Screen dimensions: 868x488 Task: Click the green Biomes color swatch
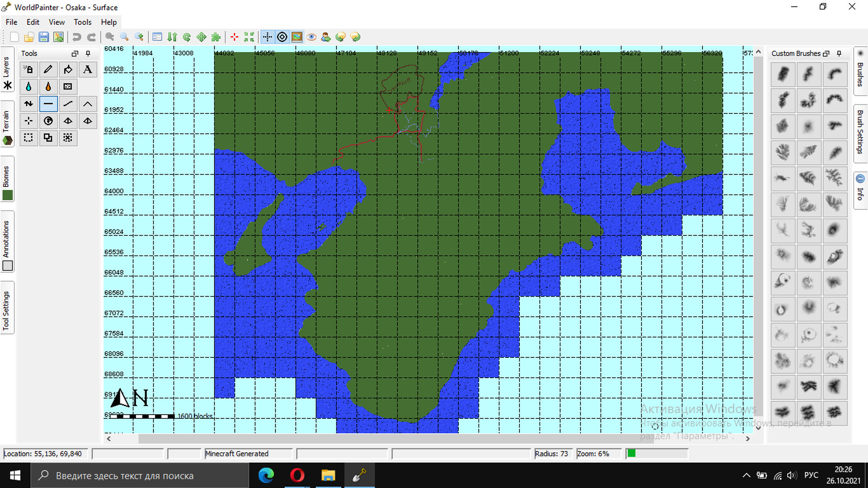pyautogui.click(x=7, y=195)
